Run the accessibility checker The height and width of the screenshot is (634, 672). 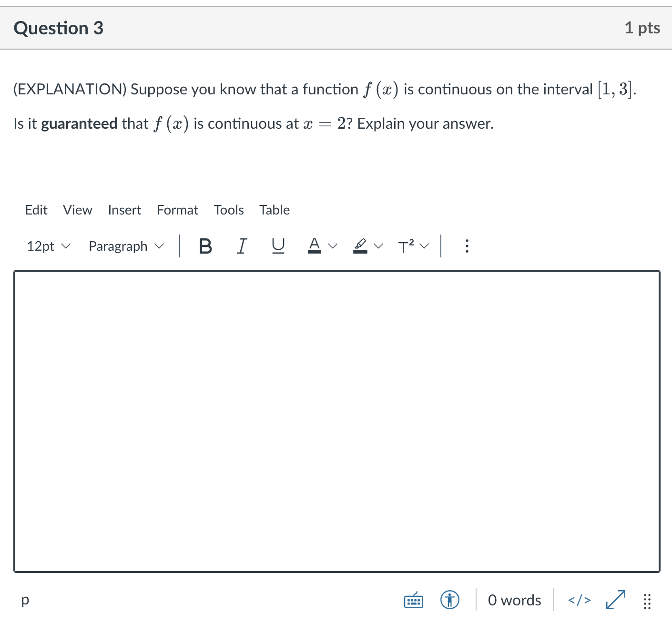[449, 601]
